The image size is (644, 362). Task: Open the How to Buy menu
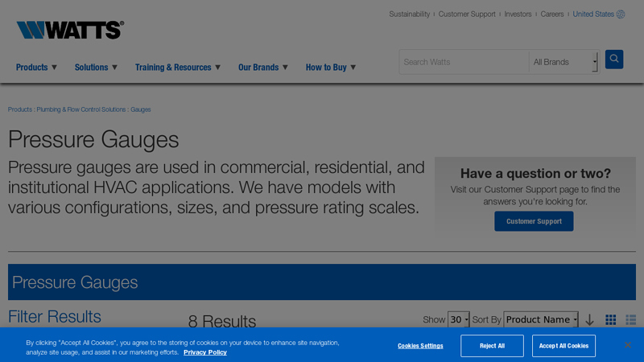coord(331,68)
